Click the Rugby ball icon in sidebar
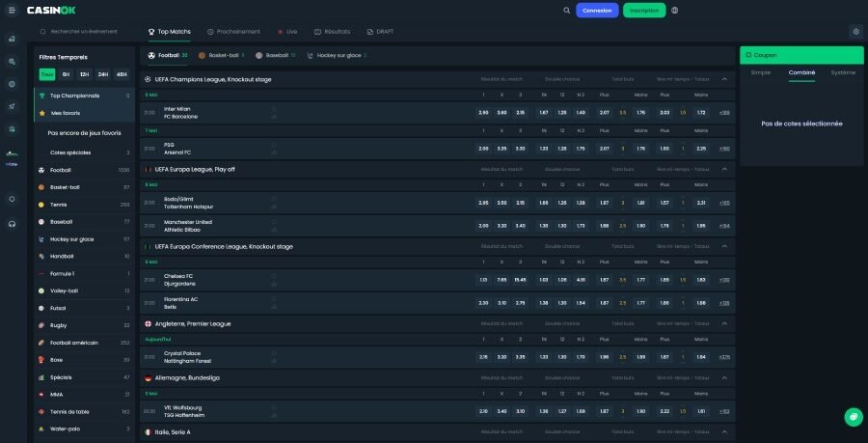This screenshot has height=443, width=868. 41,325
